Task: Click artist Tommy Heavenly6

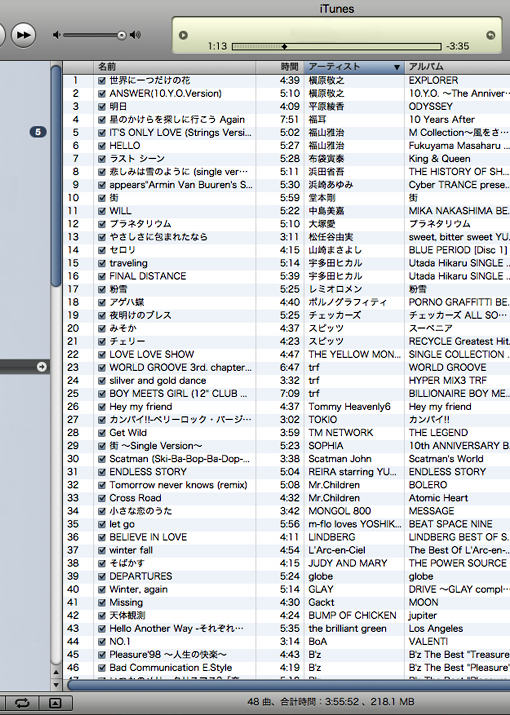Action: (349, 407)
